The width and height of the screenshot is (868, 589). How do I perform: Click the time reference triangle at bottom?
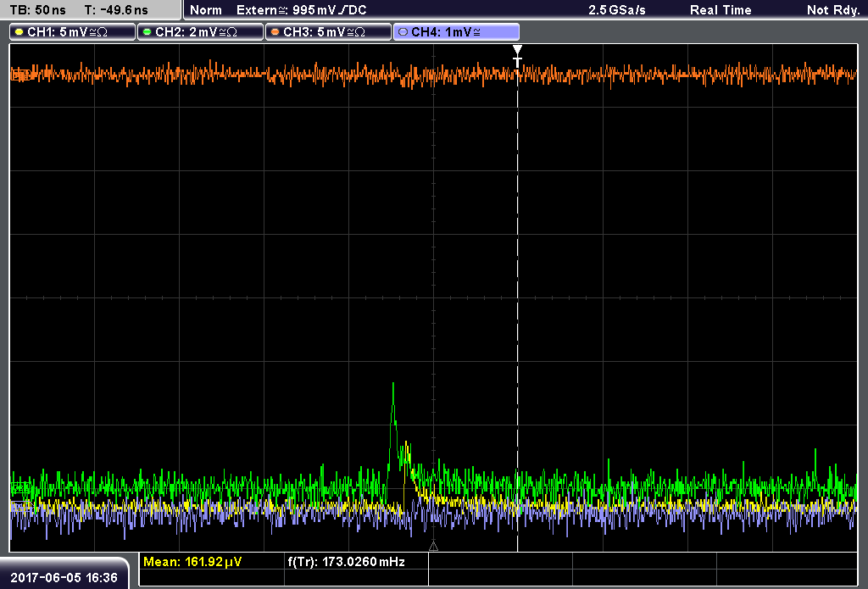coord(433,547)
